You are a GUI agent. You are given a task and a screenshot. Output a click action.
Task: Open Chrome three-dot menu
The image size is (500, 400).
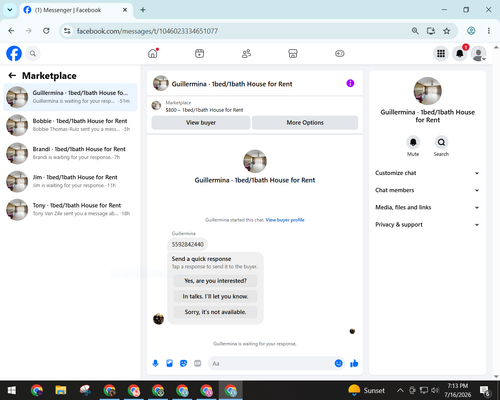(x=489, y=31)
